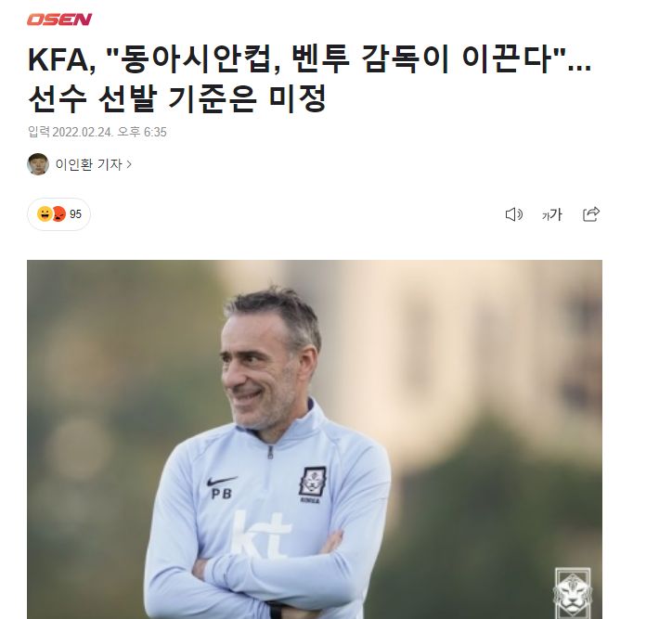Open reporter 이인환 기자 profile link
672x619 pixels.
[89, 164]
